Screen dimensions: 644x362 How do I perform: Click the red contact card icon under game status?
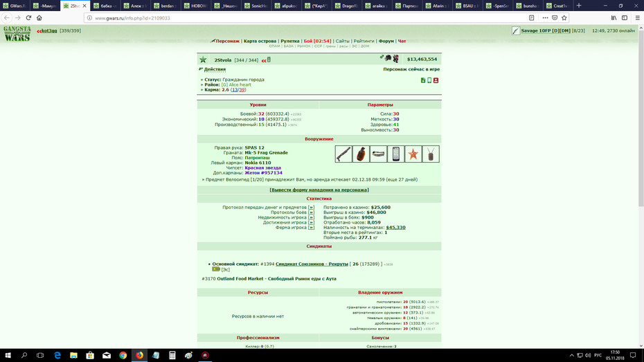[436, 80]
